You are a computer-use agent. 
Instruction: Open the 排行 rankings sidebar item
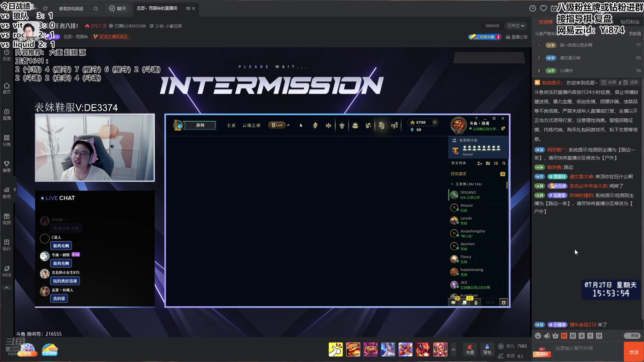pyautogui.click(x=7, y=245)
